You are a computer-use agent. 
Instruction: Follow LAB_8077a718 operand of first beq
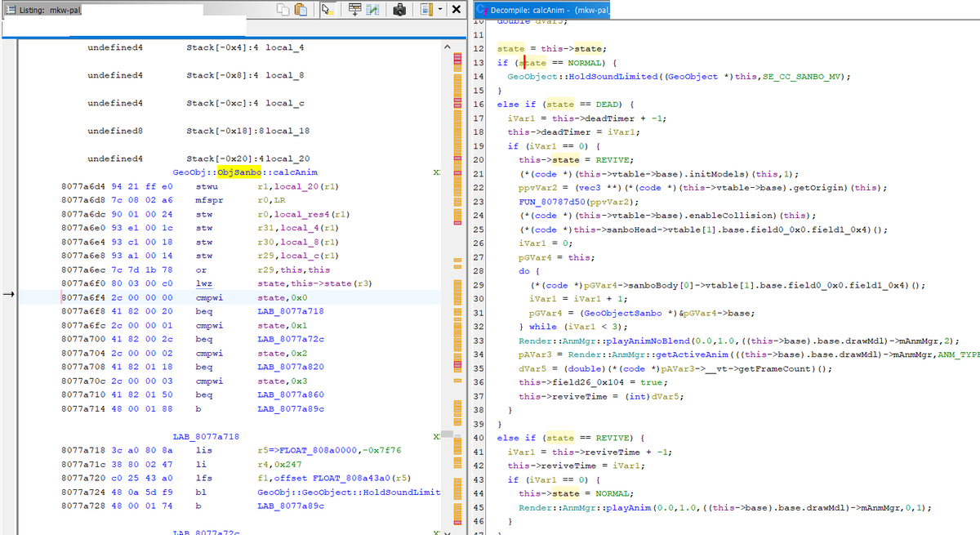[291, 311]
